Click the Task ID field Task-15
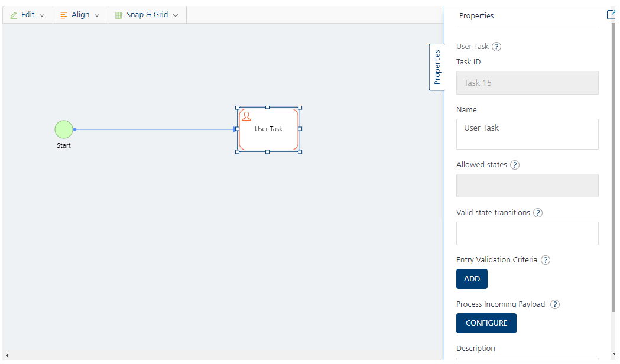 click(x=527, y=83)
